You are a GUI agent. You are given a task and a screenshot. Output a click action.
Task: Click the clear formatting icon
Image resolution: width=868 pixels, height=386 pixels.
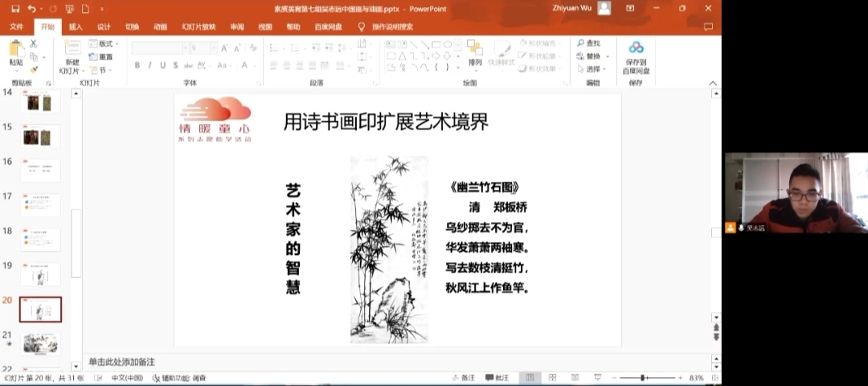[253, 48]
